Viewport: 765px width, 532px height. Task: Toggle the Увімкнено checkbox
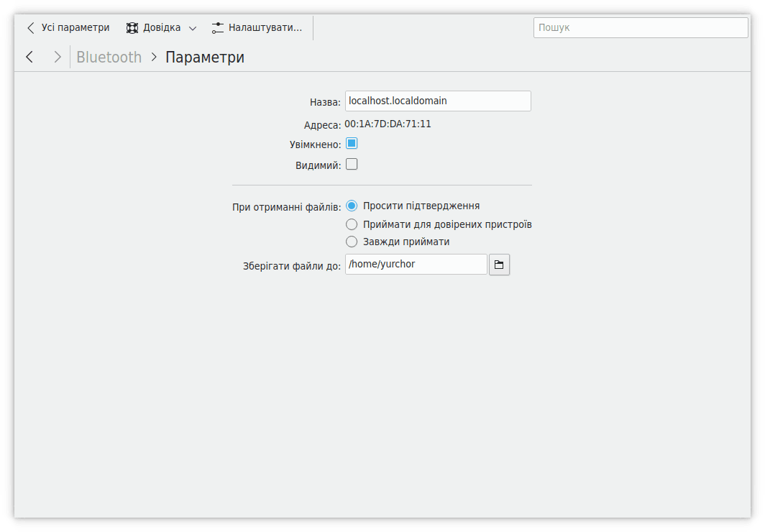(352, 144)
